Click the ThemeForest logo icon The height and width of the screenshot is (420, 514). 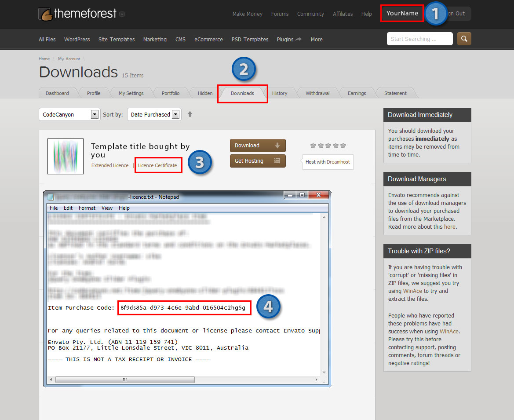click(45, 14)
